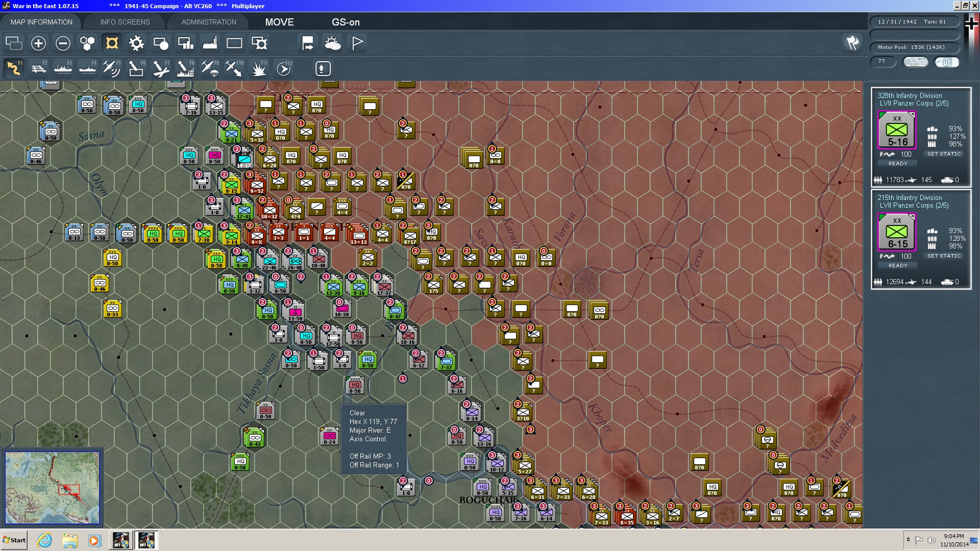Image resolution: width=980 pixels, height=551 pixels.
Task: Zoom out with the minus icon
Action: (x=63, y=43)
